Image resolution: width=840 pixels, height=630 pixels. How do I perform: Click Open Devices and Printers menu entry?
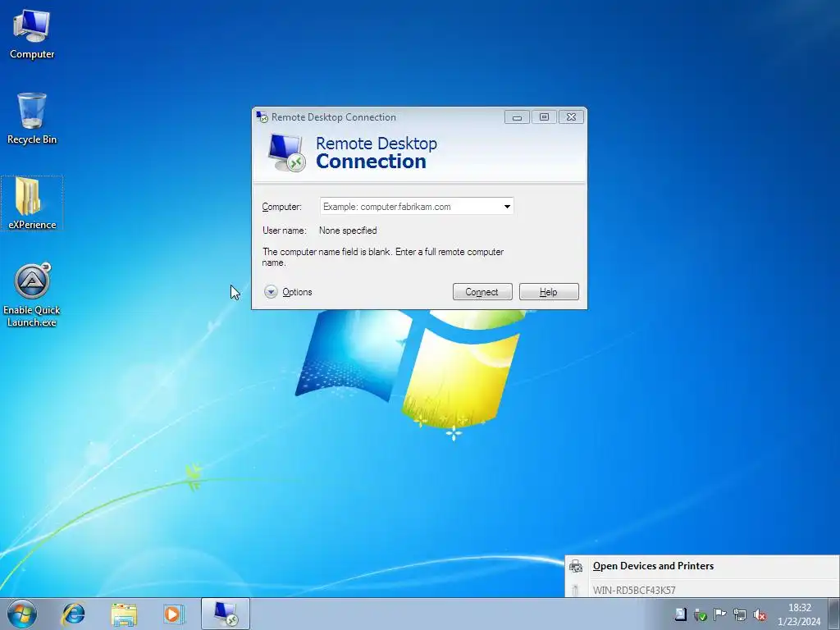pyautogui.click(x=702, y=566)
